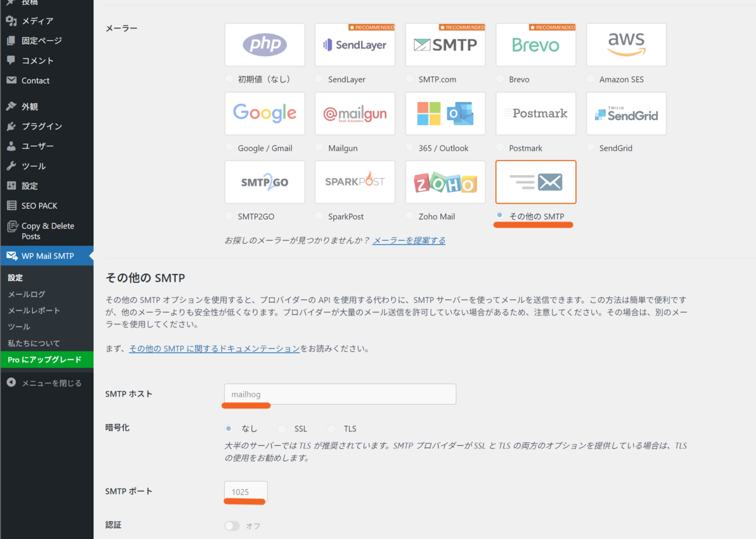Click Pro にアップグレード button
The width and height of the screenshot is (756, 539).
(x=47, y=360)
